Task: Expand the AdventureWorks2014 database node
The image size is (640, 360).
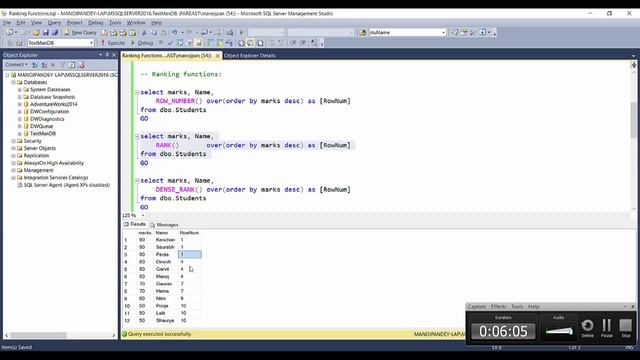Action: coord(20,104)
